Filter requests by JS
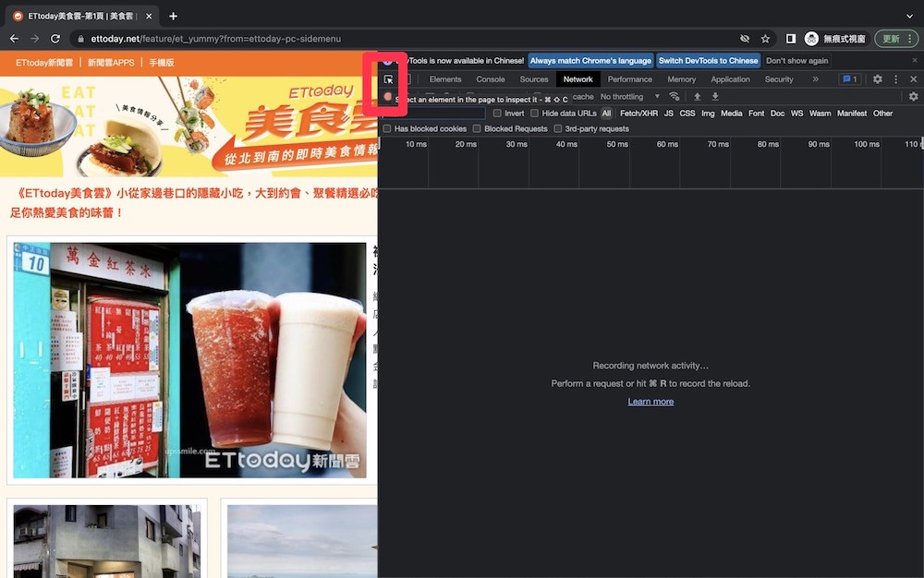924x578 pixels. 668,113
